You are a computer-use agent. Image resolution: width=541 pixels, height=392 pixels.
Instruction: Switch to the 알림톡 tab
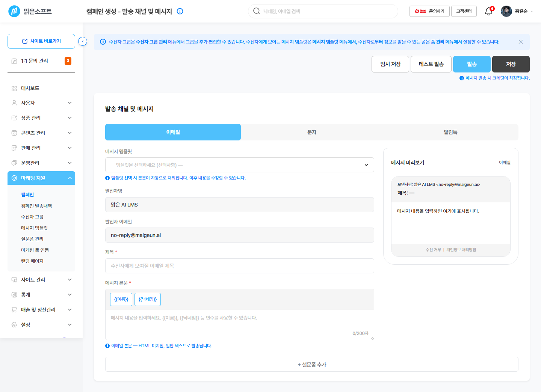(450, 132)
